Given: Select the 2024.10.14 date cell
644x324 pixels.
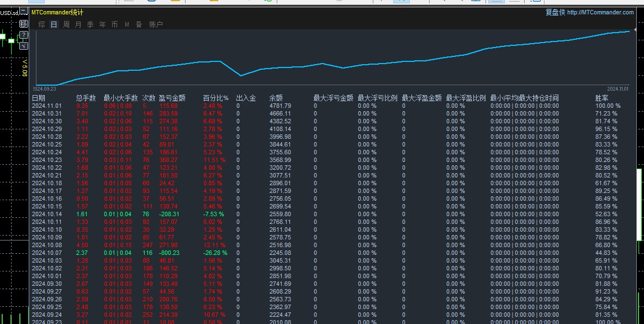Looking at the screenshot, I should (47, 214).
